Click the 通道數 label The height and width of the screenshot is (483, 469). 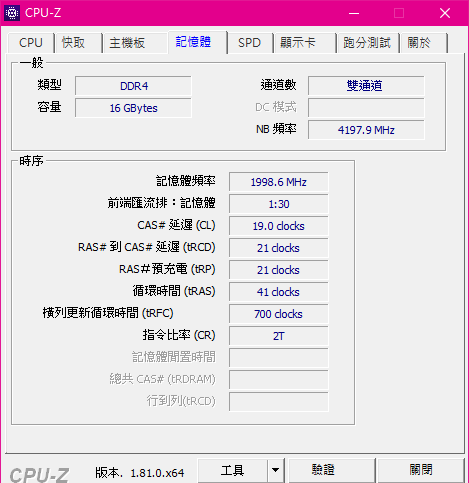(278, 85)
